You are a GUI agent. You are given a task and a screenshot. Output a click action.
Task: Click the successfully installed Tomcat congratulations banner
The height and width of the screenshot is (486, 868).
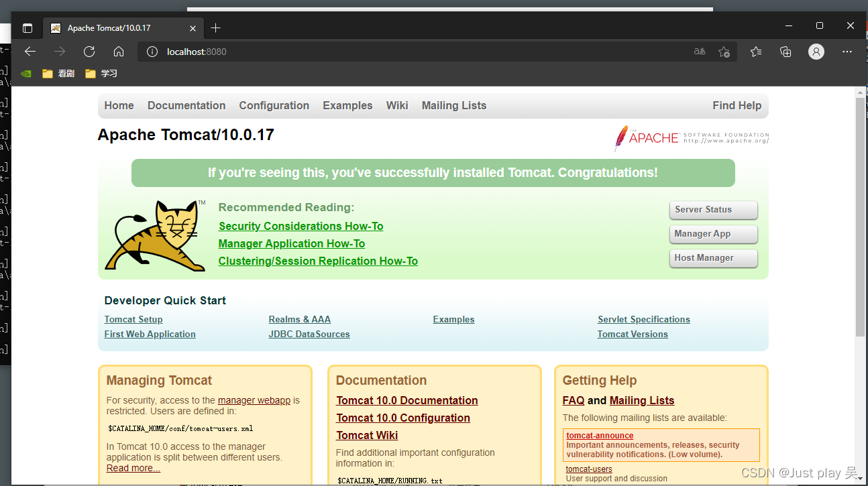pyautogui.click(x=433, y=173)
